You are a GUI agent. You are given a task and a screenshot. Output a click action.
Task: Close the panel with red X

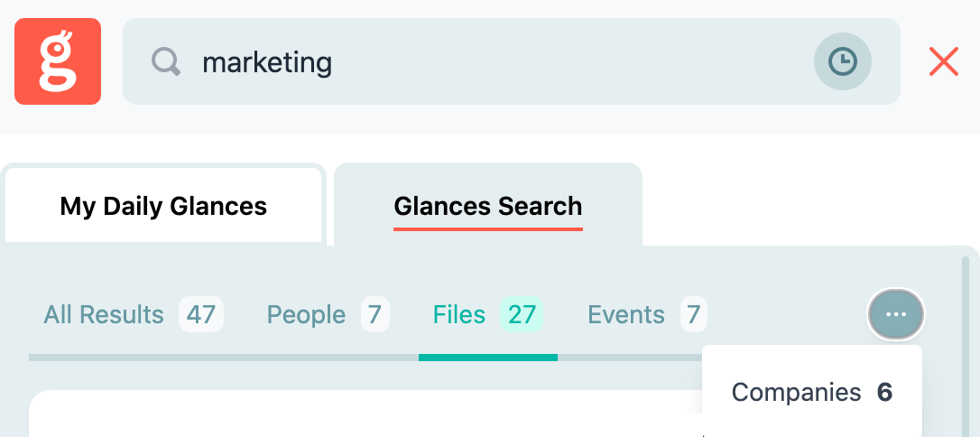(x=944, y=62)
